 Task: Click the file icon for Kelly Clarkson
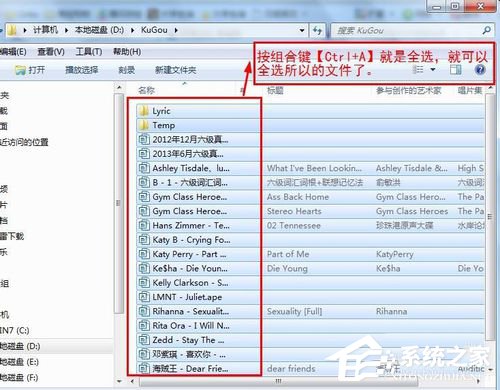click(x=144, y=283)
